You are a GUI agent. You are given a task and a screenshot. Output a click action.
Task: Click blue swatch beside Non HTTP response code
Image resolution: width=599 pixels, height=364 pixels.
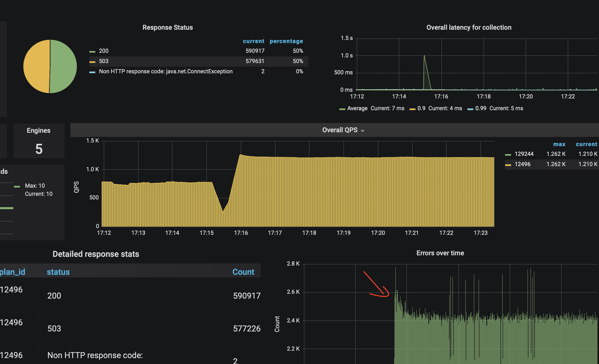[x=92, y=72]
